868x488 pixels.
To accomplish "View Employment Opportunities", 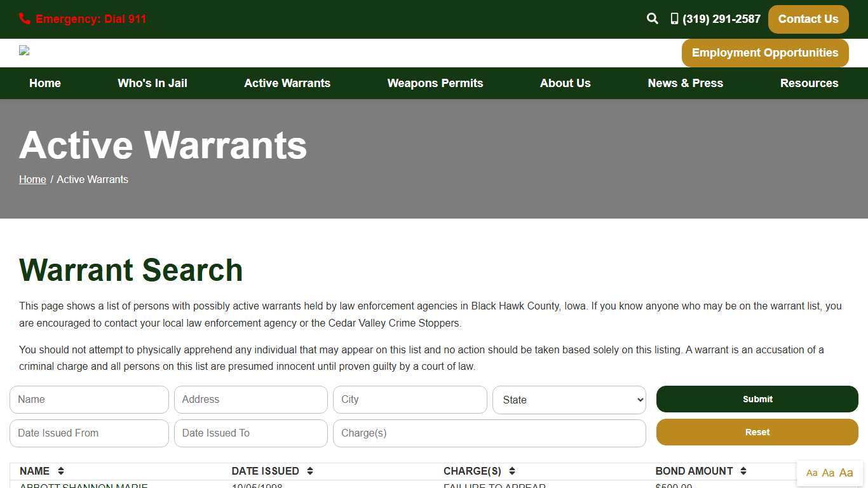I will (x=765, y=53).
